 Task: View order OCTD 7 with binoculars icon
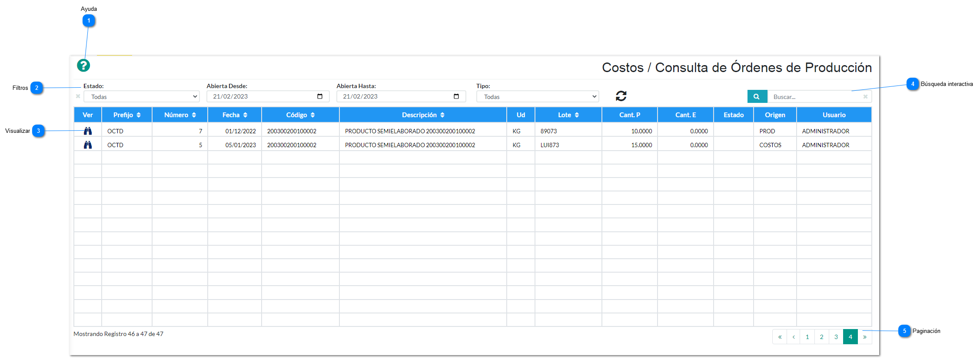tap(88, 131)
